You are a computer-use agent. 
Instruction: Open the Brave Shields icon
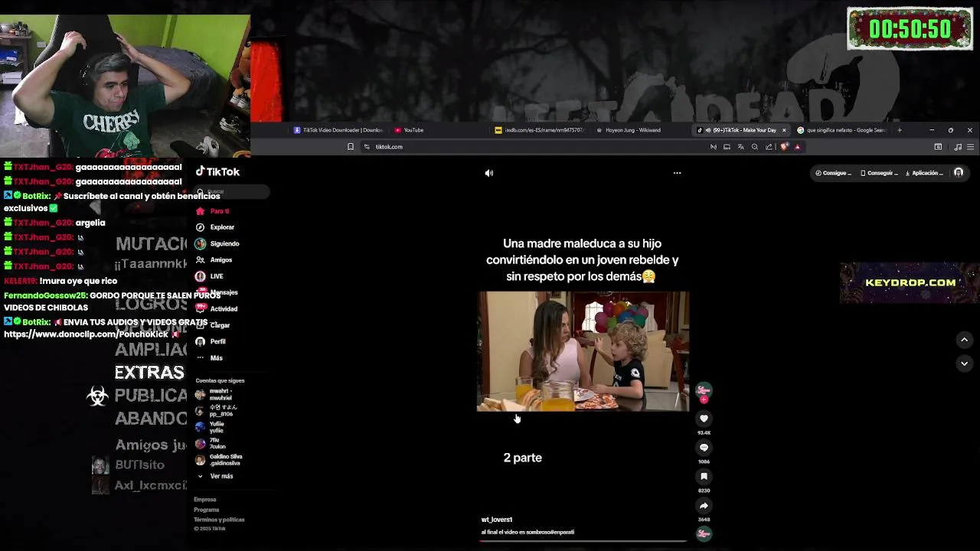(784, 147)
